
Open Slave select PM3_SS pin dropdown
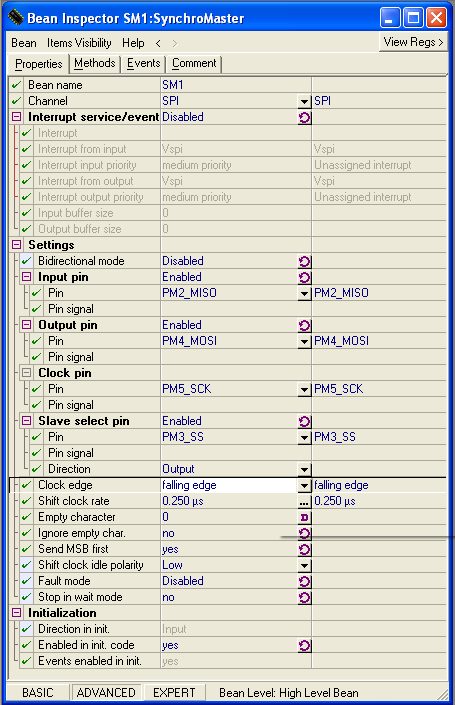click(304, 437)
